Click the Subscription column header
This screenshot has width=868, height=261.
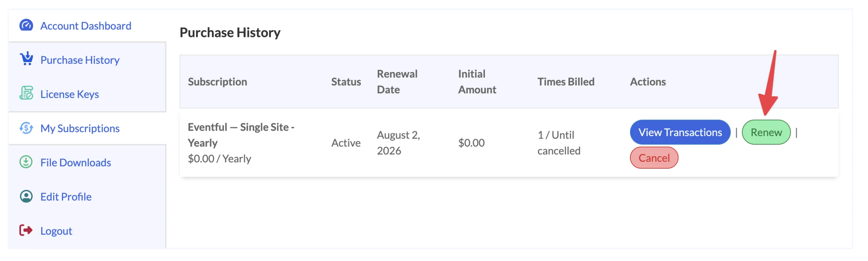(x=217, y=82)
